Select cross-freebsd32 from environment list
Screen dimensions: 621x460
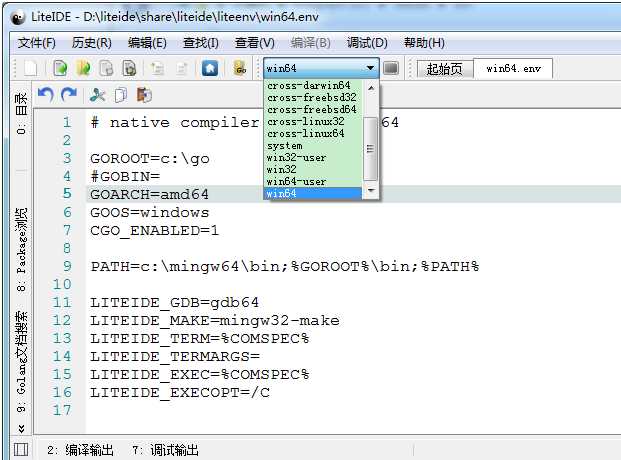click(x=312, y=97)
